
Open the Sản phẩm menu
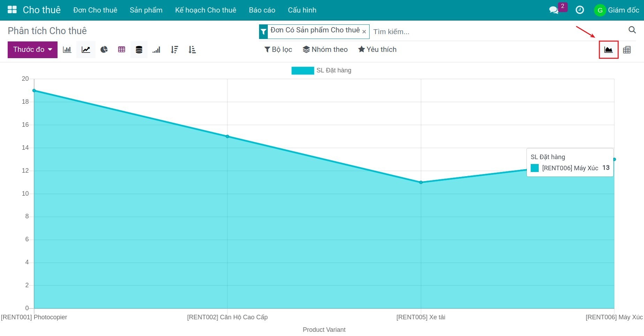coord(146,10)
